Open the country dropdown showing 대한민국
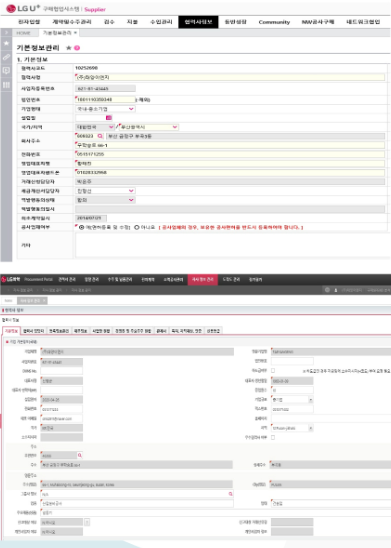391x548 pixels. tap(95, 127)
